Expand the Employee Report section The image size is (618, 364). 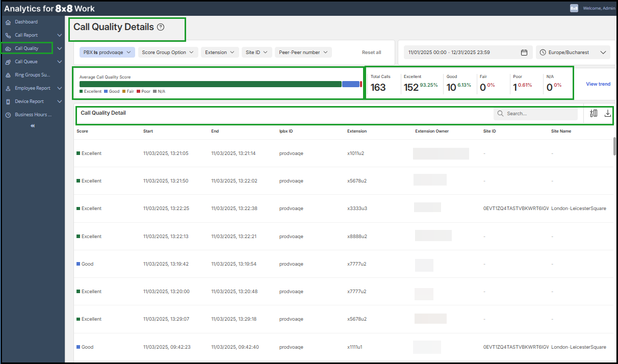[x=59, y=88]
